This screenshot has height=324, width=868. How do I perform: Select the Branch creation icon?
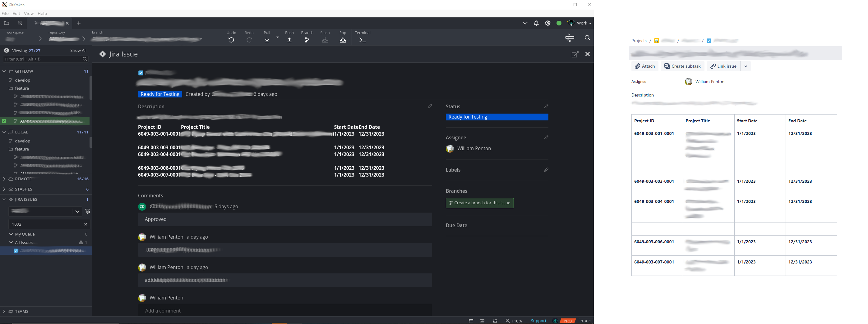point(307,39)
